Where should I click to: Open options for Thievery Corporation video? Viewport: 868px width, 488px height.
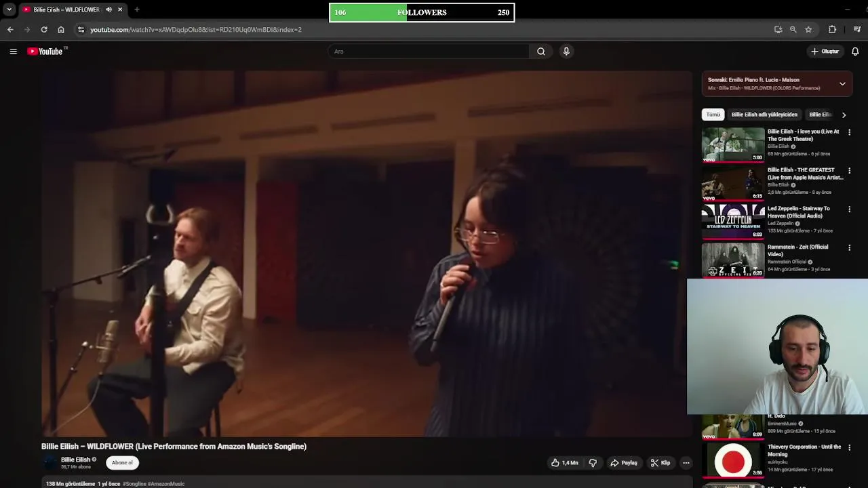(x=849, y=448)
